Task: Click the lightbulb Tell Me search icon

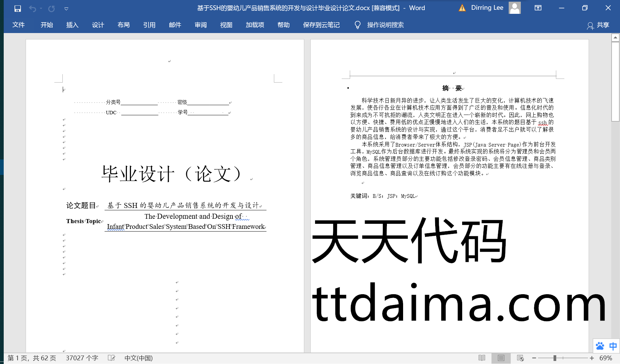Action: coord(358,25)
